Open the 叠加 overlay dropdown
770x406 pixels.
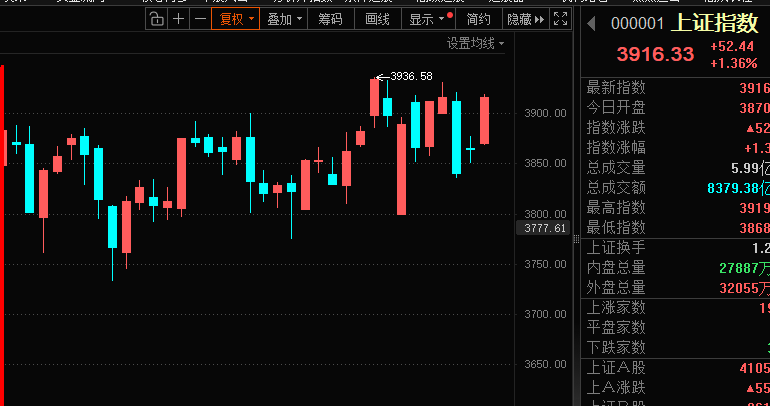click(285, 18)
